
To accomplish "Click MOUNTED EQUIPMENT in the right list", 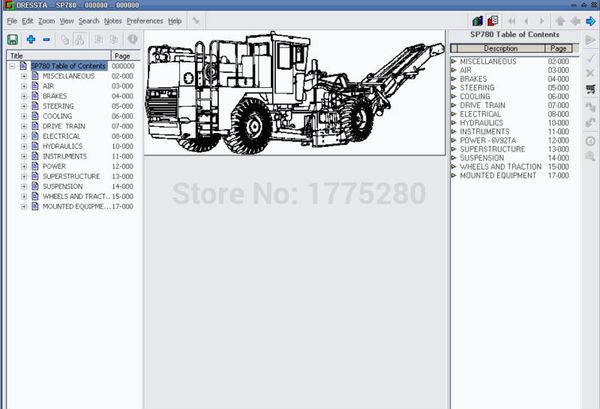I will [498, 176].
